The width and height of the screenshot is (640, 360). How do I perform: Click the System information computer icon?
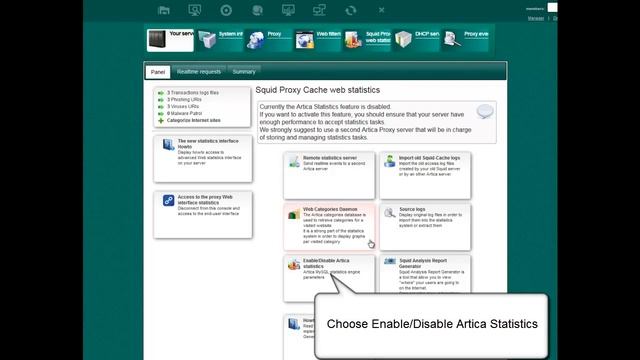click(x=207, y=40)
